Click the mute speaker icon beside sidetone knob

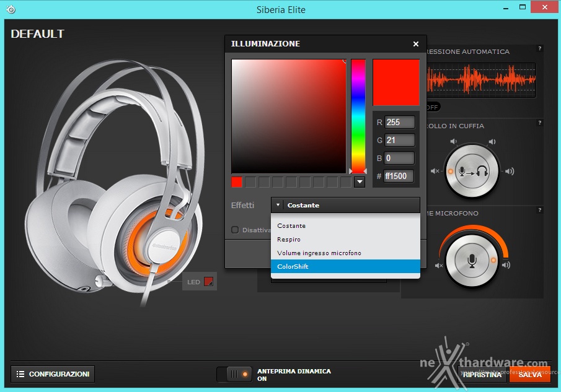tap(435, 171)
